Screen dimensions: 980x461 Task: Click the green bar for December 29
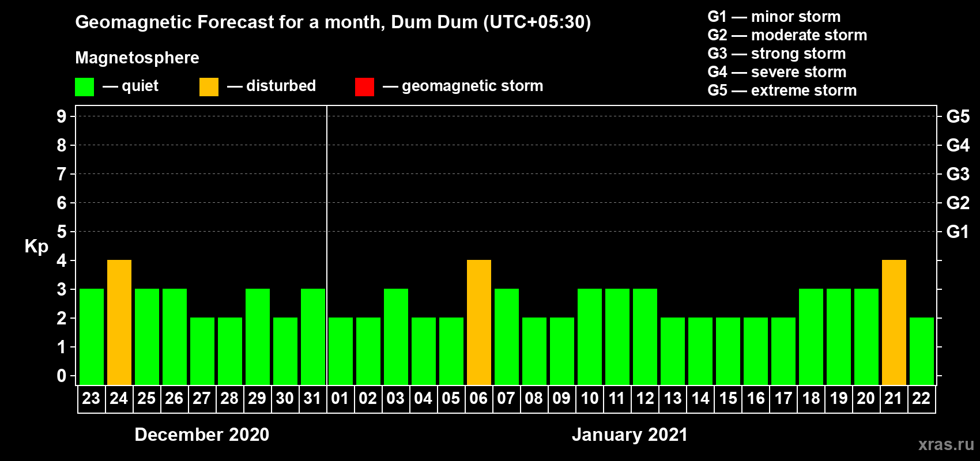point(258,337)
